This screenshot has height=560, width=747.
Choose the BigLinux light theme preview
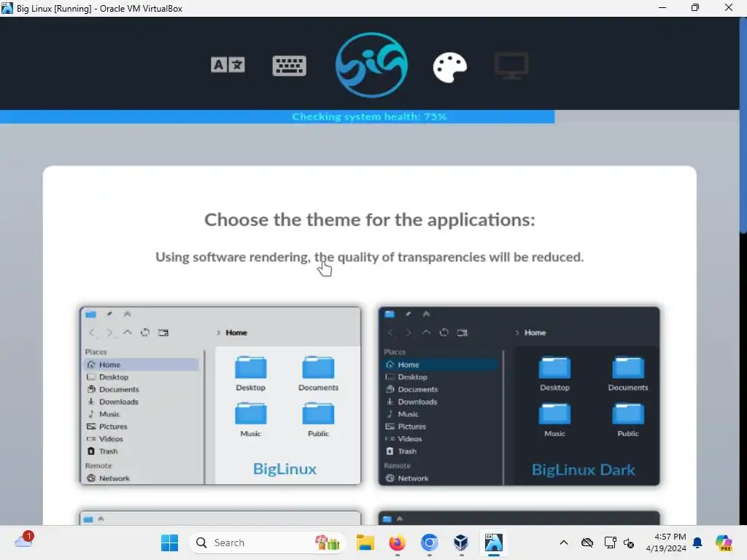(x=220, y=396)
